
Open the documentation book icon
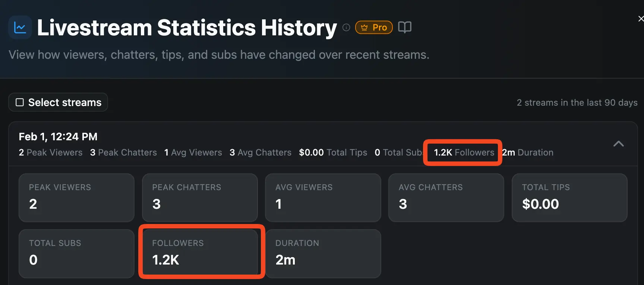pyautogui.click(x=405, y=27)
